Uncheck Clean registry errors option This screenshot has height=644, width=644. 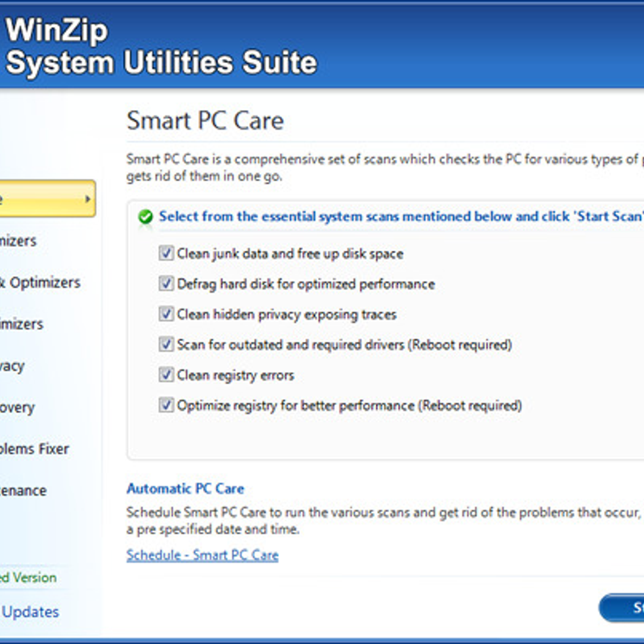click(x=166, y=374)
